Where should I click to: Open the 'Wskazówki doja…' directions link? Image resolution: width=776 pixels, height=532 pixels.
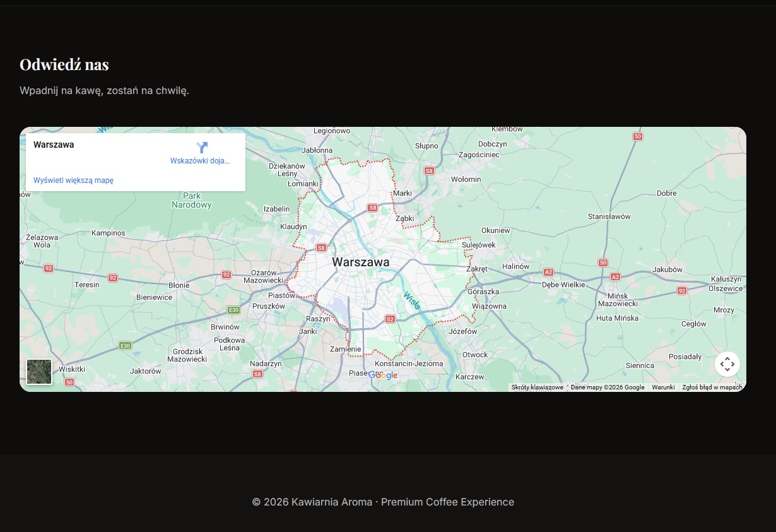[x=200, y=161]
